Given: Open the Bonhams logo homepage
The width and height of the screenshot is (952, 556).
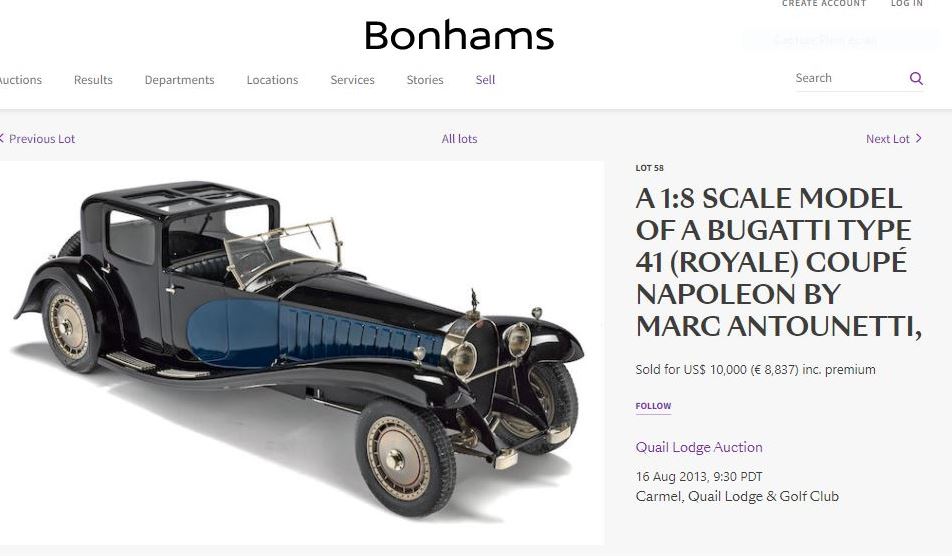Looking at the screenshot, I should click(459, 35).
